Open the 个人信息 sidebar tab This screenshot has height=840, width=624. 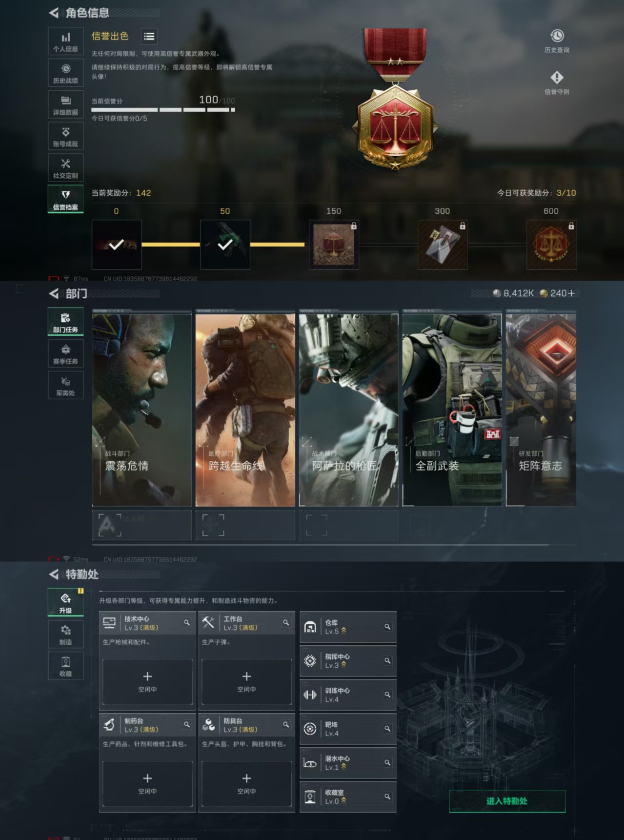[65, 41]
